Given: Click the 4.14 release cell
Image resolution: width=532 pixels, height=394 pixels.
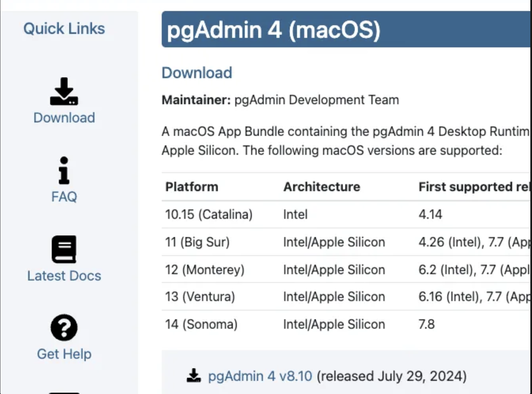Looking at the screenshot, I should coord(430,214).
